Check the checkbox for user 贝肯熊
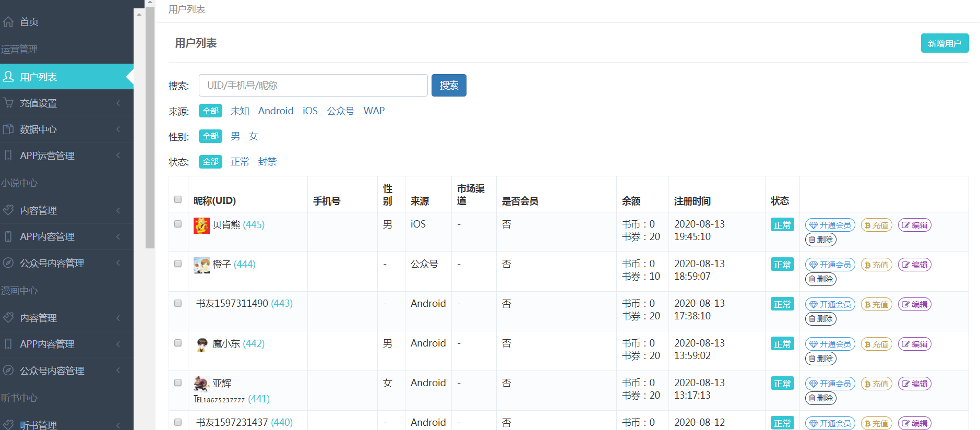This screenshot has height=430, width=980. click(178, 224)
